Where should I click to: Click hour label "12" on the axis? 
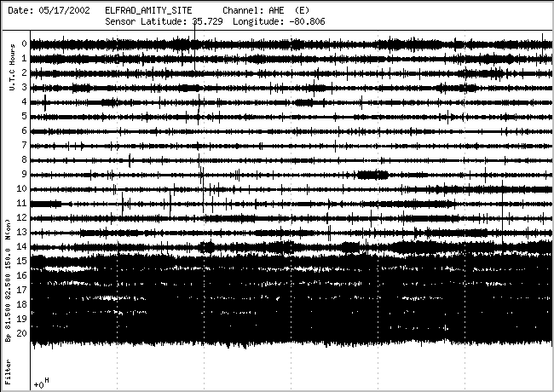pos(21,217)
